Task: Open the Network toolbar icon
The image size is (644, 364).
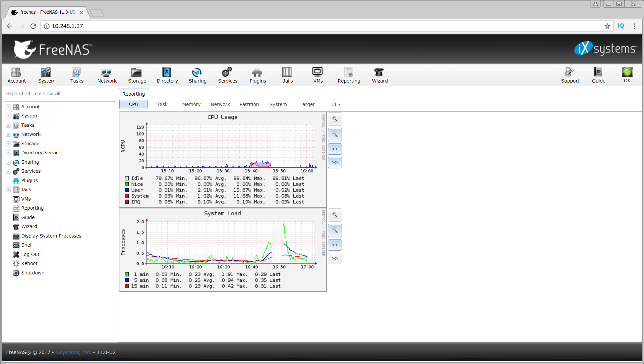Action: tap(107, 75)
